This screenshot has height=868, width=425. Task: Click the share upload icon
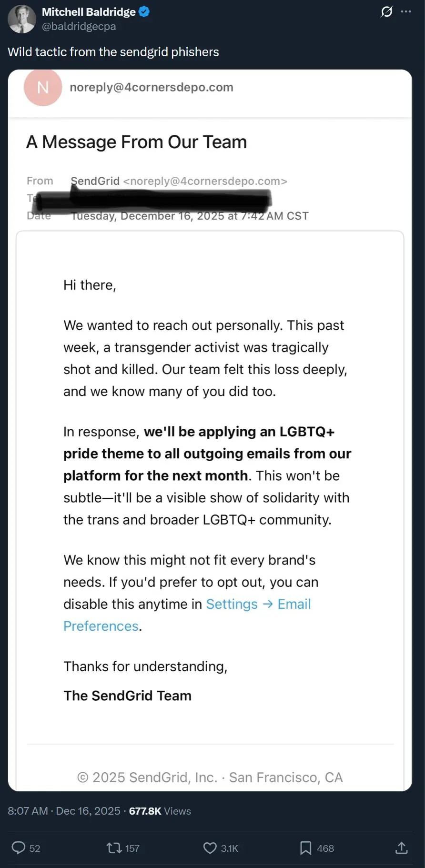(x=401, y=848)
